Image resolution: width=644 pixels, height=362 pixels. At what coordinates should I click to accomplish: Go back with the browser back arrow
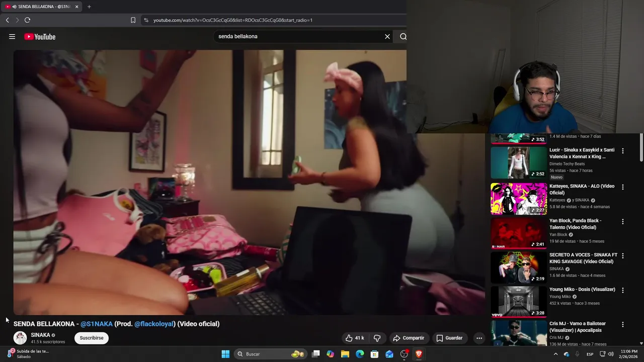coord(8,20)
